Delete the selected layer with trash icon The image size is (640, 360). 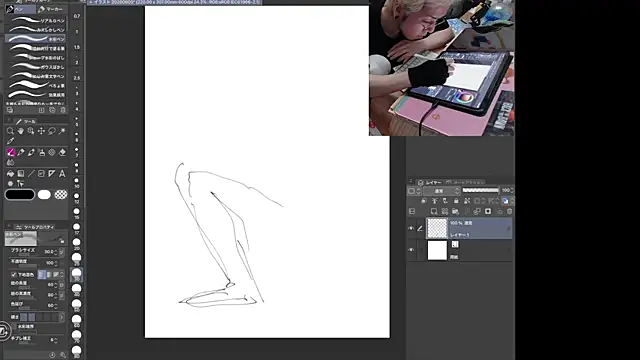pyautogui.click(x=509, y=211)
